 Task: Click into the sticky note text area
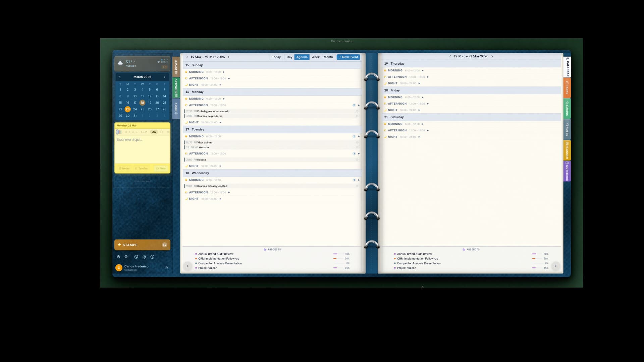tap(142, 150)
